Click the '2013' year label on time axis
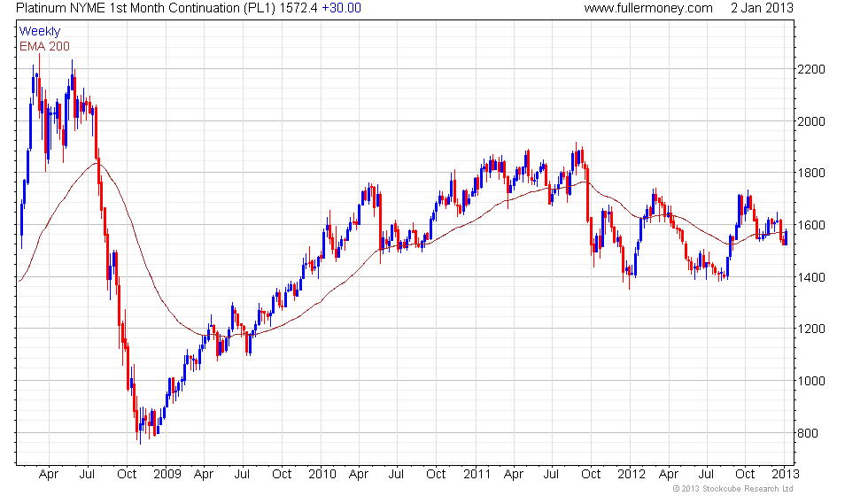 click(x=786, y=475)
